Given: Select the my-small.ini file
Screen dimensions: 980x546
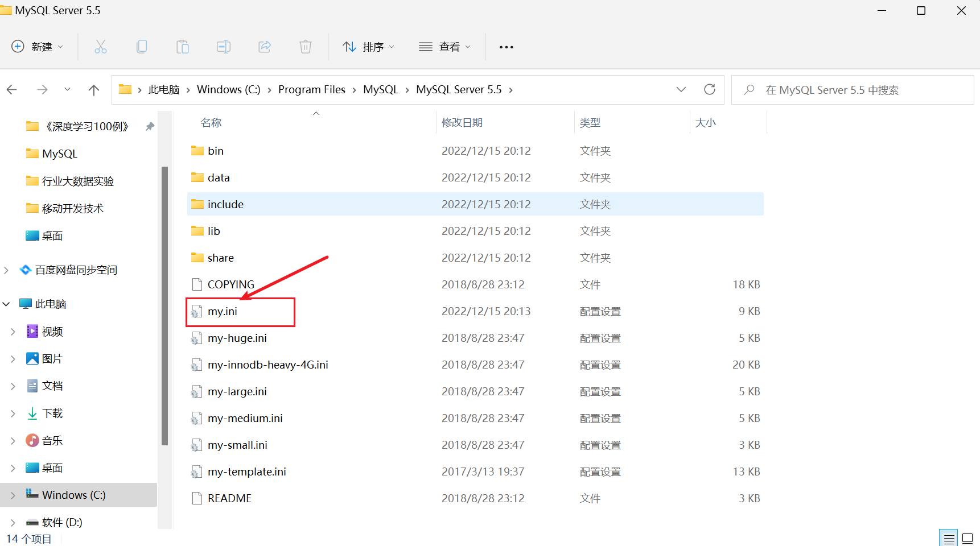Looking at the screenshot, I should click(475, 445).
